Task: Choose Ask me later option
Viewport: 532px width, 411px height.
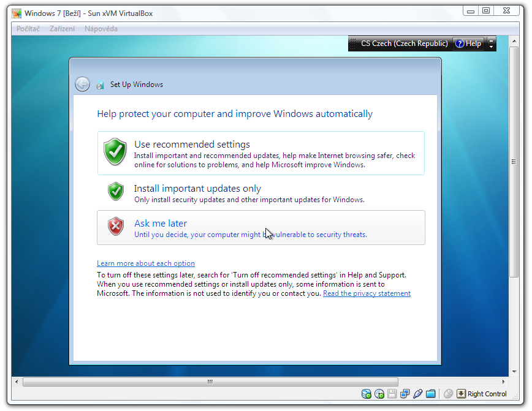Action: click(x=261, y=227)
